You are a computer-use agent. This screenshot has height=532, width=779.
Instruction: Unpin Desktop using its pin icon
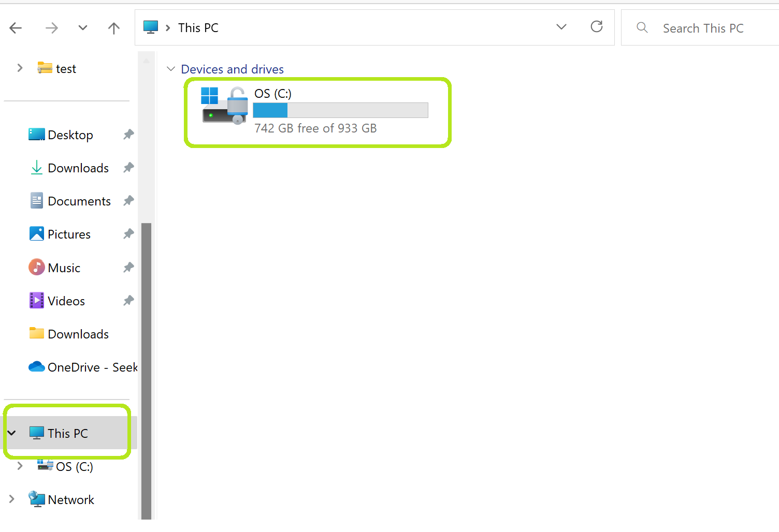coord(128,135)
